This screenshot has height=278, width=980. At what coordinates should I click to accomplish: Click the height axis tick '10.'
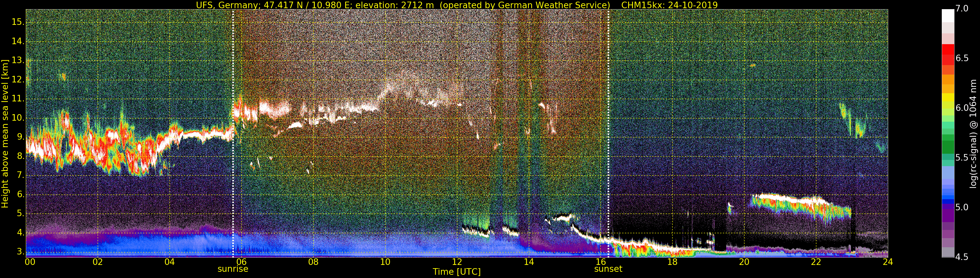pos(18,118)
